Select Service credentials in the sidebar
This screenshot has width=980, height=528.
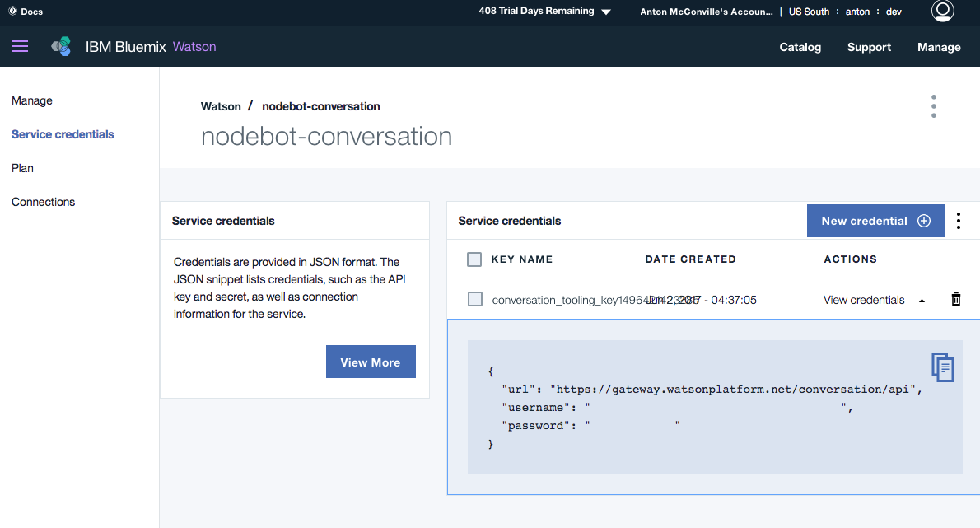click(x=63, y=134)
